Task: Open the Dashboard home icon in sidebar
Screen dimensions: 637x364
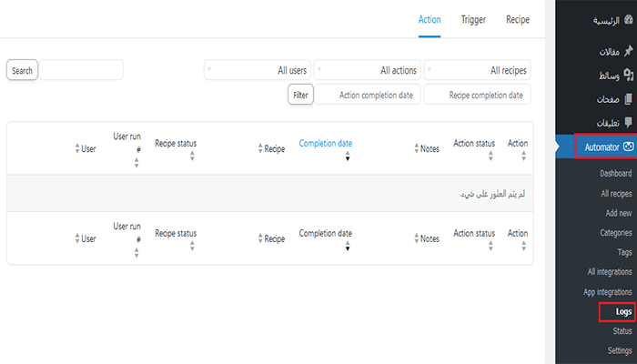Action: pyautogui.click(x=629, y=19)
